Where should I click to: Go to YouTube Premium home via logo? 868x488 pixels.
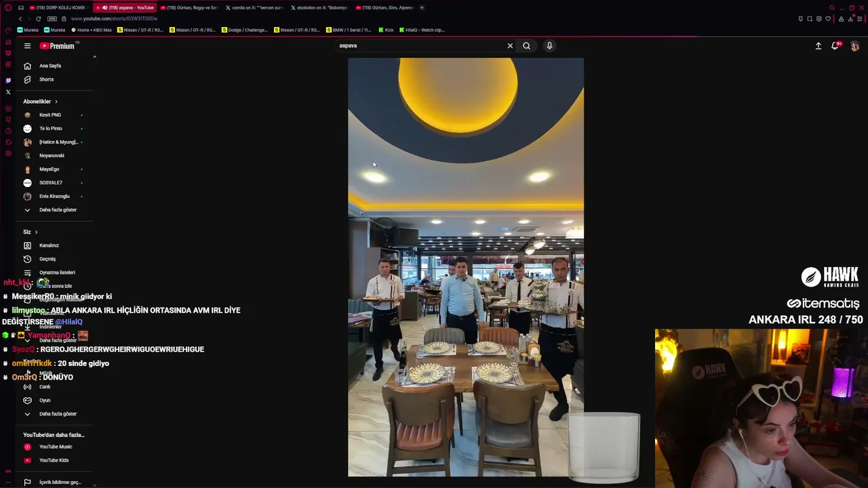click(57, 46)
